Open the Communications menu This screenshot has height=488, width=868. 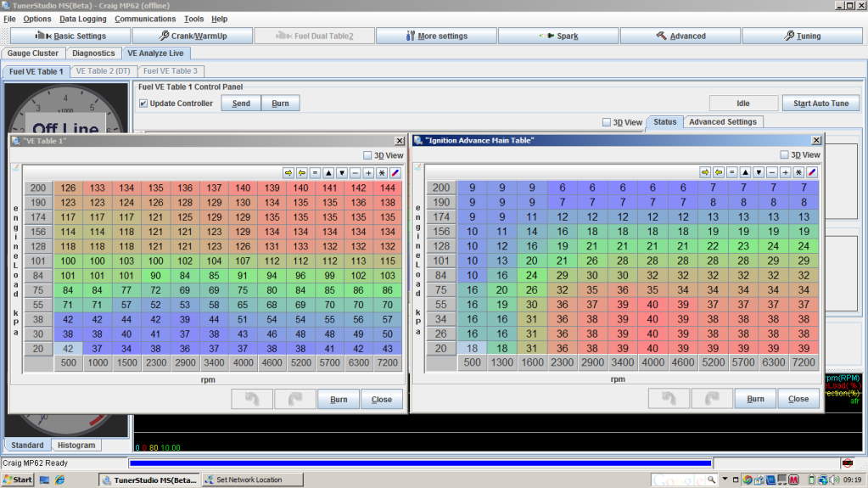pyautogui.click(x=145, y=19)
